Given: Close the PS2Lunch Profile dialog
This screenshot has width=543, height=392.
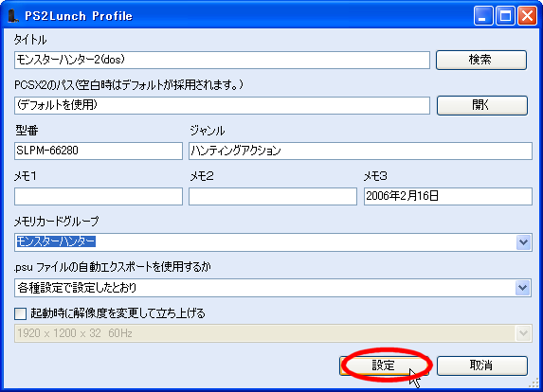Looking at the screenshot, I should coord(527,16).
